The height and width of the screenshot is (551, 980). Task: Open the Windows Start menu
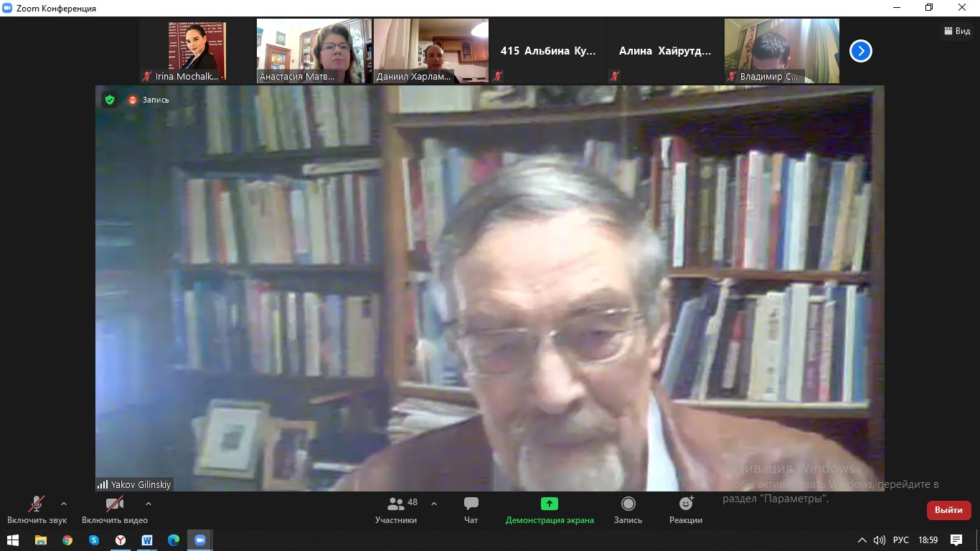point(13,540)
